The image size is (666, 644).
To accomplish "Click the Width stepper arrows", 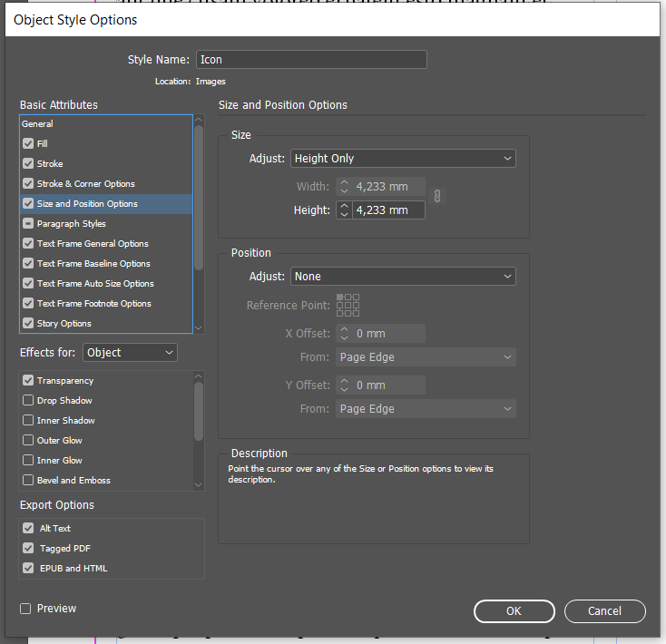I will coord(344,186).
